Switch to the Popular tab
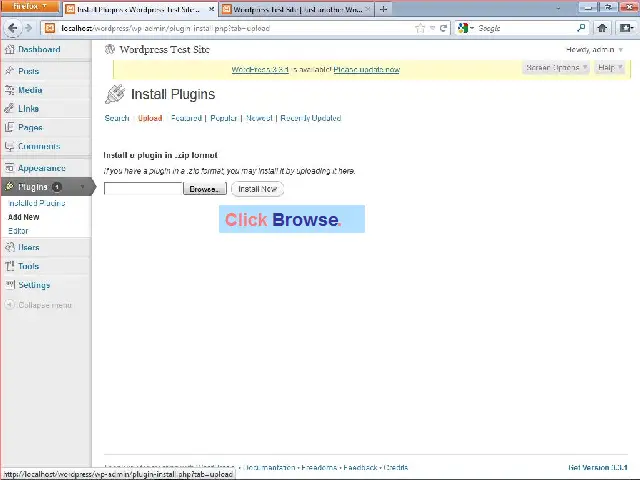Viewport: 640px width, 480px height. click(x=224, y=118)
